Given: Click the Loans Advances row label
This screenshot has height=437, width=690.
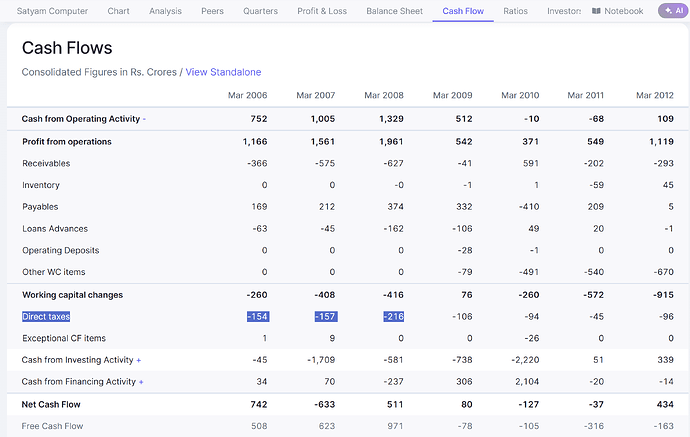Looking at the screenshot, I should [x=55, y=229].
